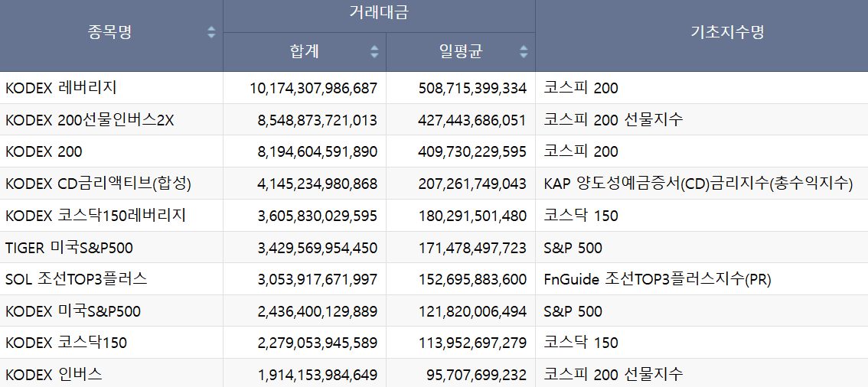Click total value 1,914,153,984,649
This screenshot has width=868, height=387.
point(318,375)
